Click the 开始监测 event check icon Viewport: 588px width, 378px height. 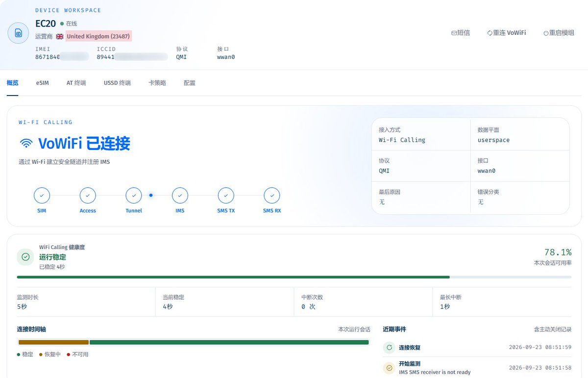[389, 368]
